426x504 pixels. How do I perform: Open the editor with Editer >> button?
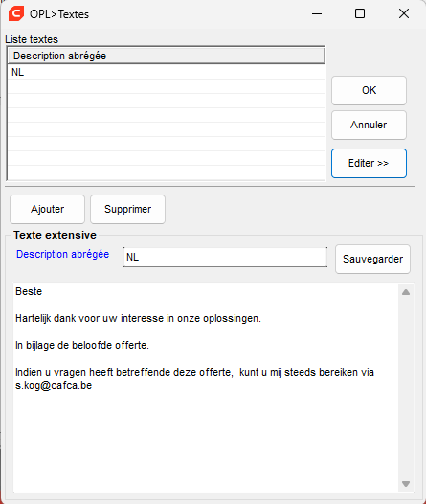tap(369, 163)
